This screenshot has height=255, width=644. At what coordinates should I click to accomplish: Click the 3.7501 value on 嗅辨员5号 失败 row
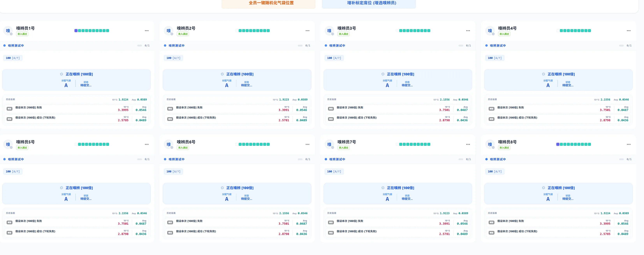point(123,224)
